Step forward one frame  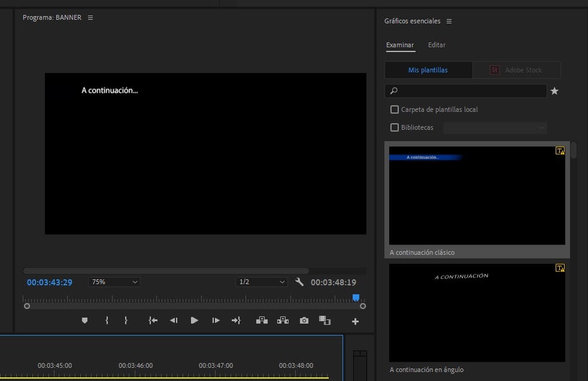(x=216, y=321)
